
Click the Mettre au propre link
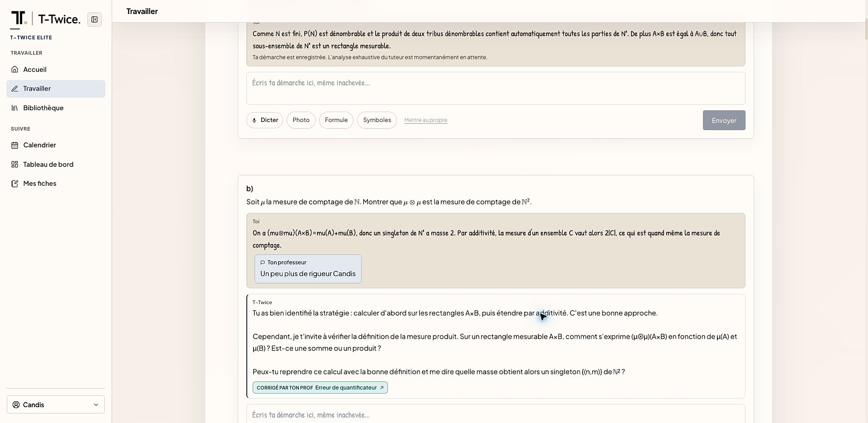coord(426,120)
